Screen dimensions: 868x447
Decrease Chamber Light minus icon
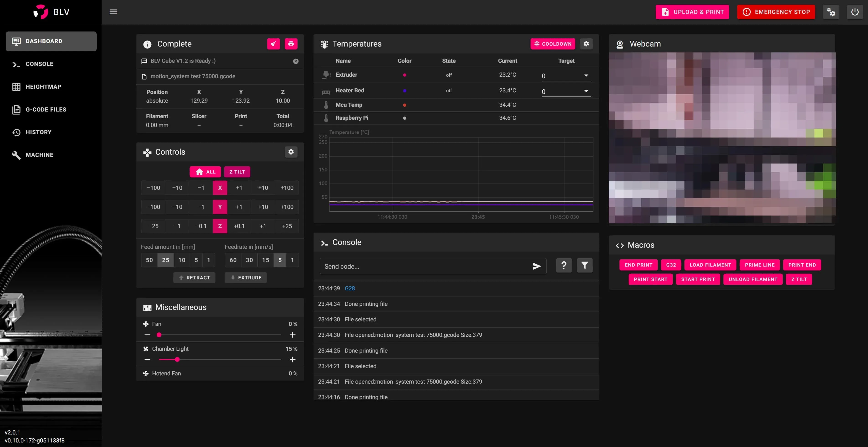[147, 359]
